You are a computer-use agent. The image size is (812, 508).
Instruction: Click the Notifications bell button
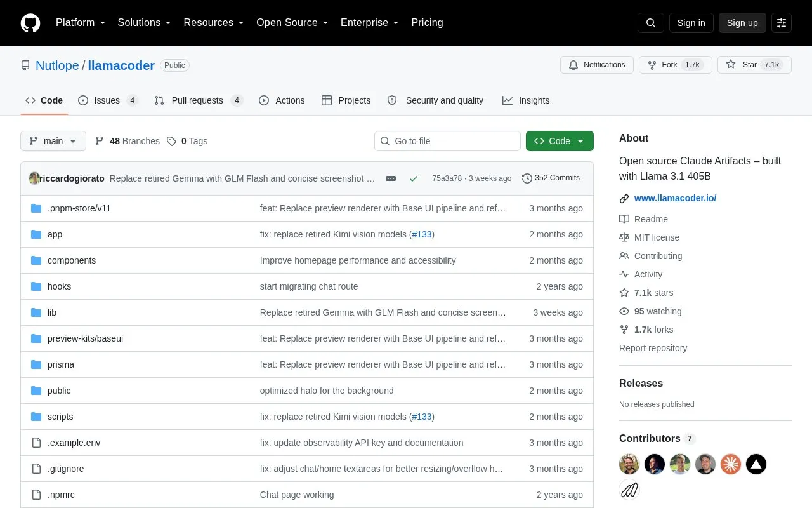[x=597, y=65]
